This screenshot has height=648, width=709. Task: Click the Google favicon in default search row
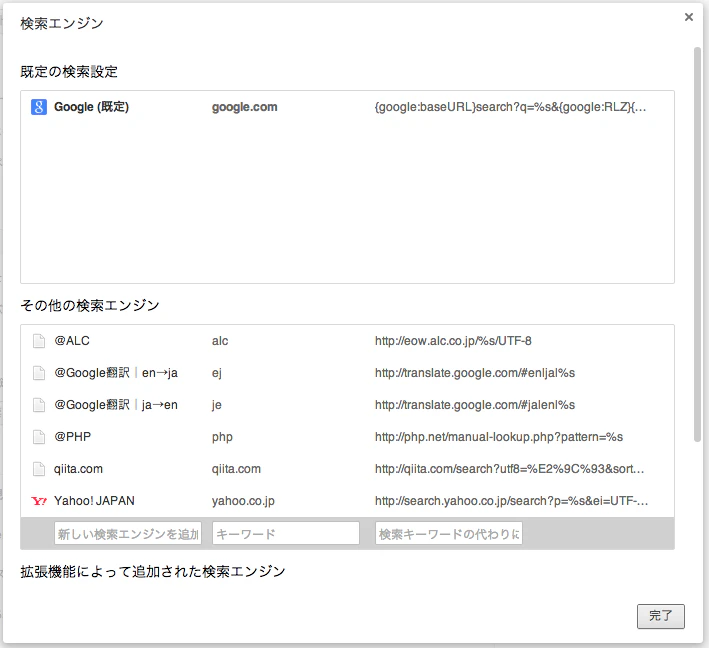(x=39, y=107)
